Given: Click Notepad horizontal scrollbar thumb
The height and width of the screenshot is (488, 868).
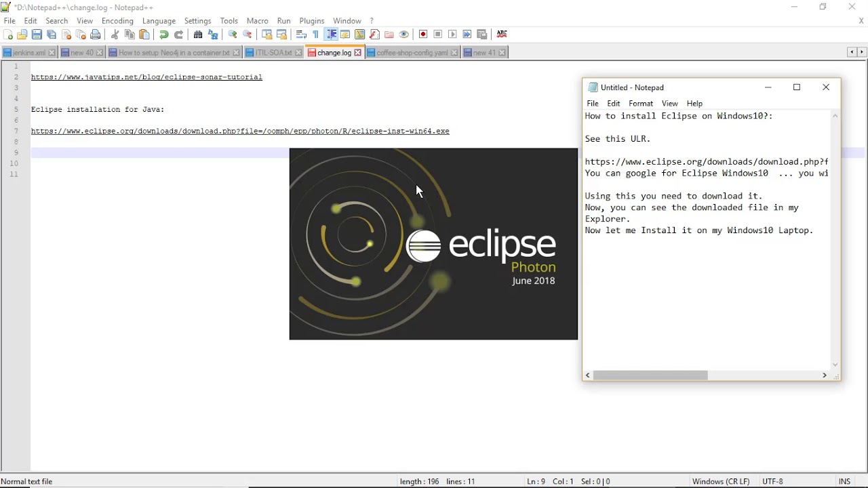Looking at the screenshot, I should [651, 375].
